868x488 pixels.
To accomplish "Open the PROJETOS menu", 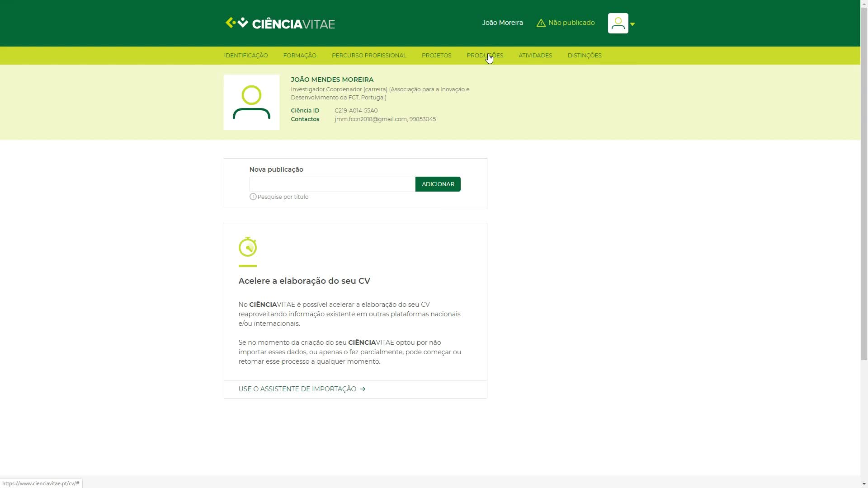I will click(436, 56).
